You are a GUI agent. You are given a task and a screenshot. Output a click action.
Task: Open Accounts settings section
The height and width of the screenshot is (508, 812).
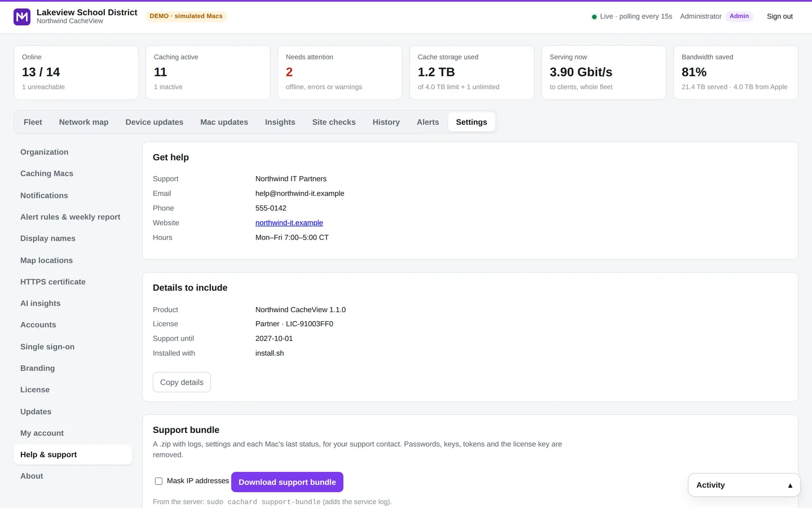tap(73, 325)
